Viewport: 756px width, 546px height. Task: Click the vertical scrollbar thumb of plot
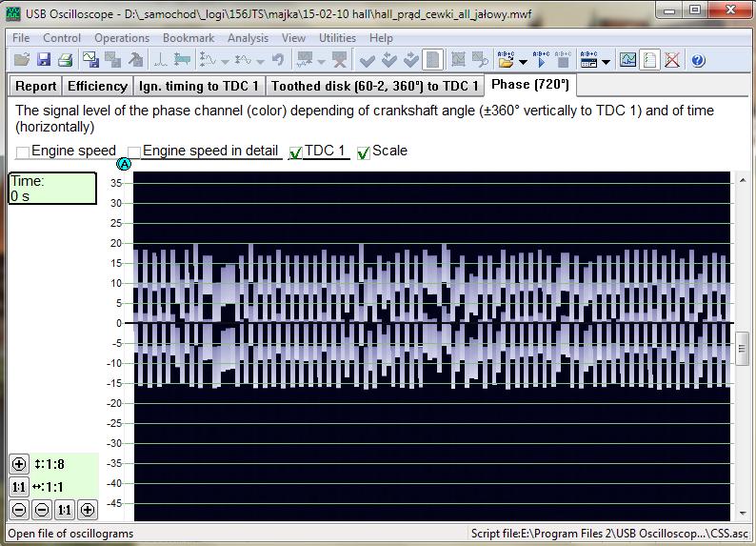[743, 349]
